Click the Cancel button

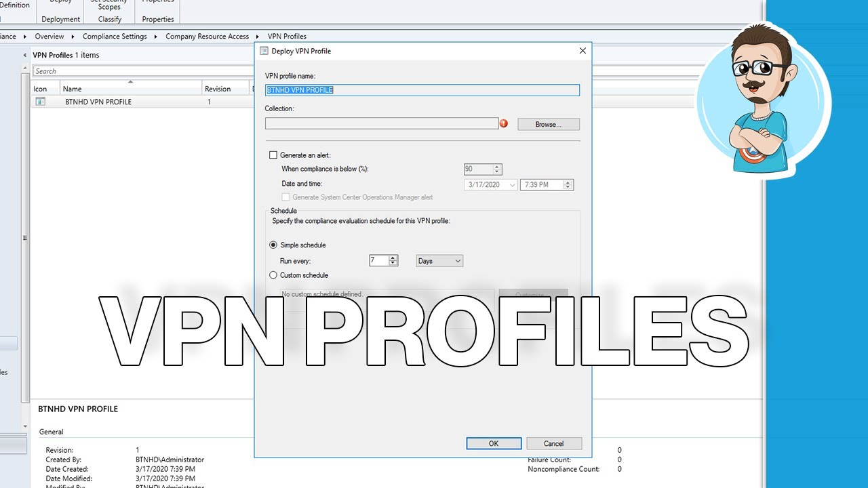(x=554, y=443)
